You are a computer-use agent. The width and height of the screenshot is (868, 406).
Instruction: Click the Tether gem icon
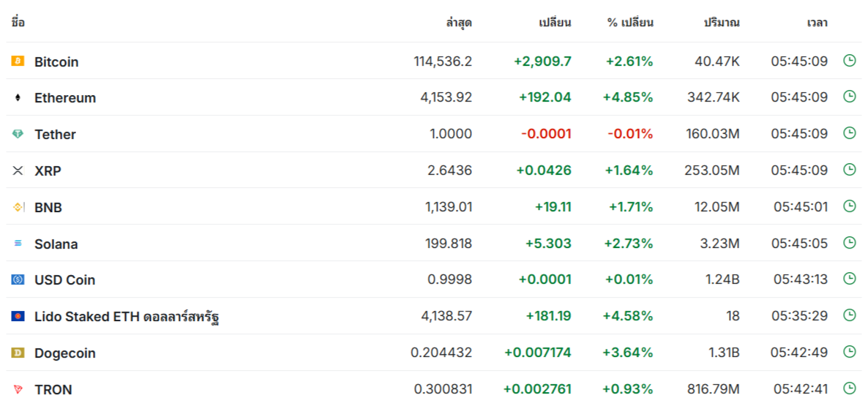(x=18, y=134)
